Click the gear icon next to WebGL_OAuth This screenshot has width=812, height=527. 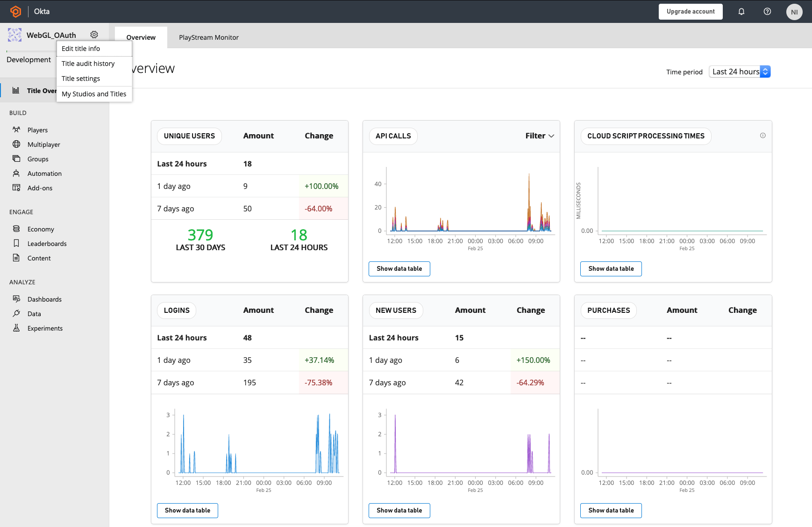94,35
